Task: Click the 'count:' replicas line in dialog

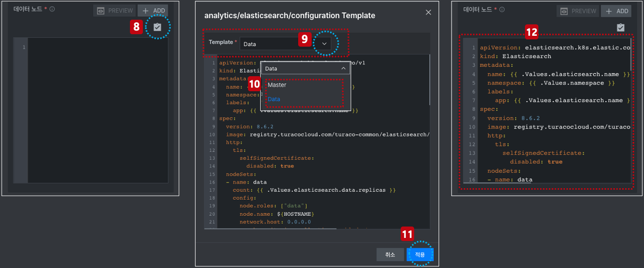Action: (x=314, y=190)
